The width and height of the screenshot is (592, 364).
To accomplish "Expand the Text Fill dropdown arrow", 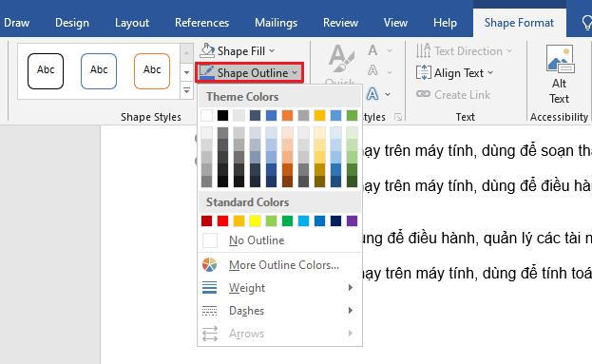I will click(390, 50).
